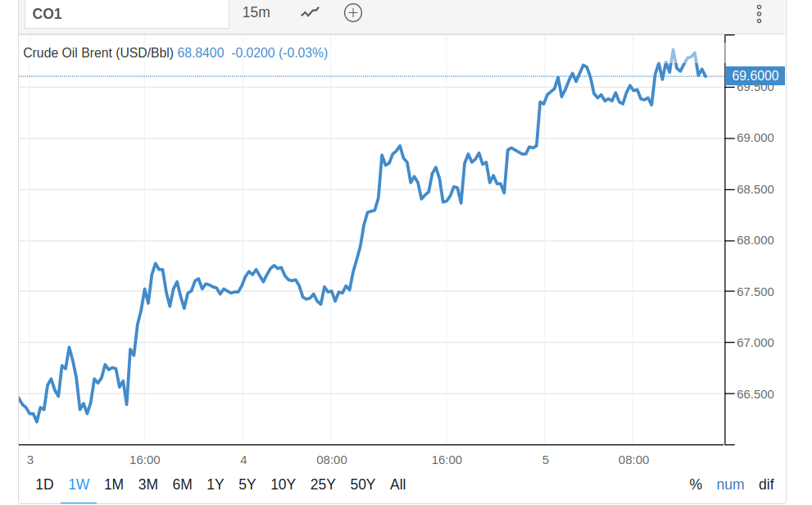Choose the 6M time range

[x=182, y=485]
